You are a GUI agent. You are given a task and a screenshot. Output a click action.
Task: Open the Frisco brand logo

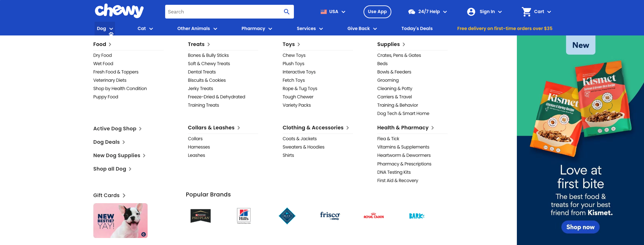330,216
